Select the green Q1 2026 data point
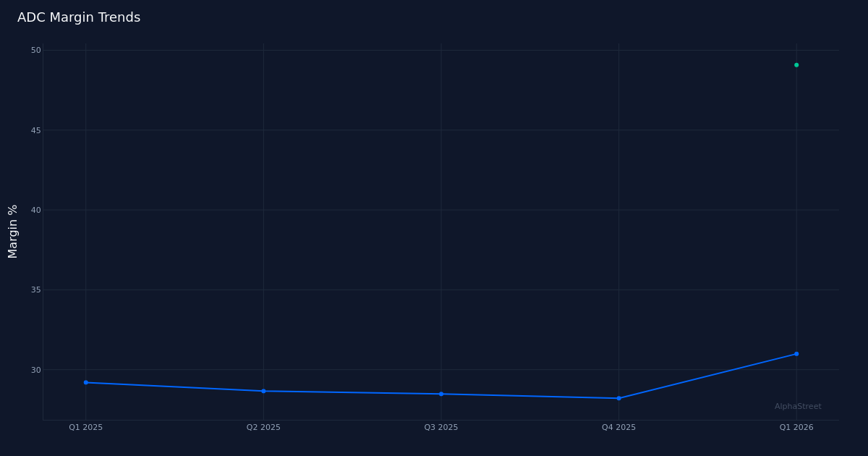 [796, 65]
